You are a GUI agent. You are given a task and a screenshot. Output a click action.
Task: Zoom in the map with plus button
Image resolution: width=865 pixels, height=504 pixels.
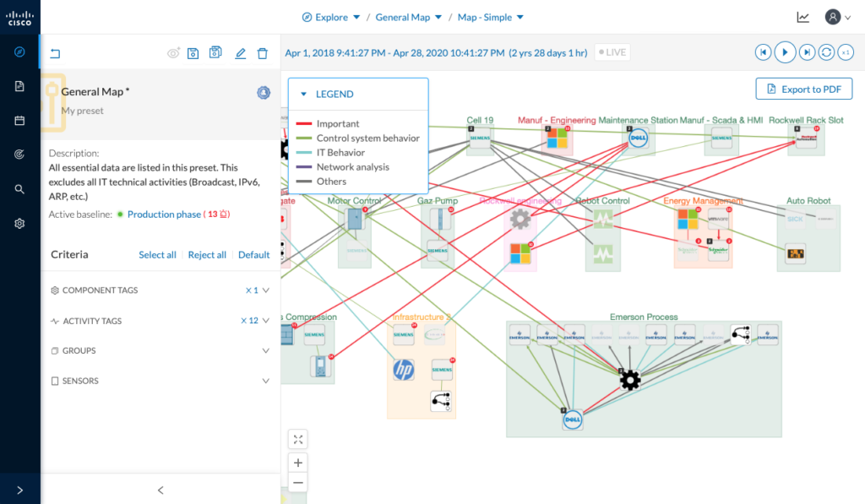coord(298,463)
